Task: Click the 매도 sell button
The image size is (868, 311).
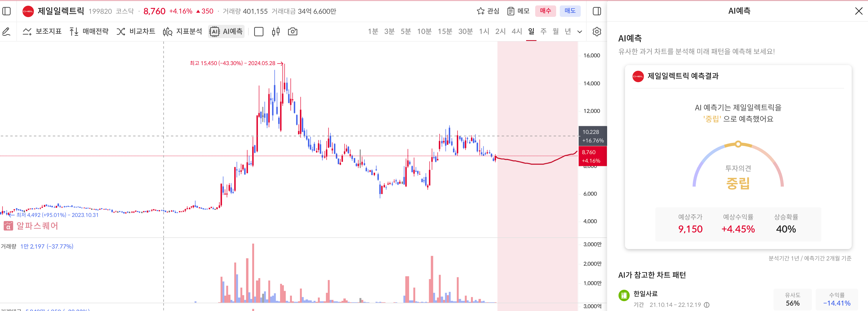Action: pyautogui.click(x=570, y=11)
